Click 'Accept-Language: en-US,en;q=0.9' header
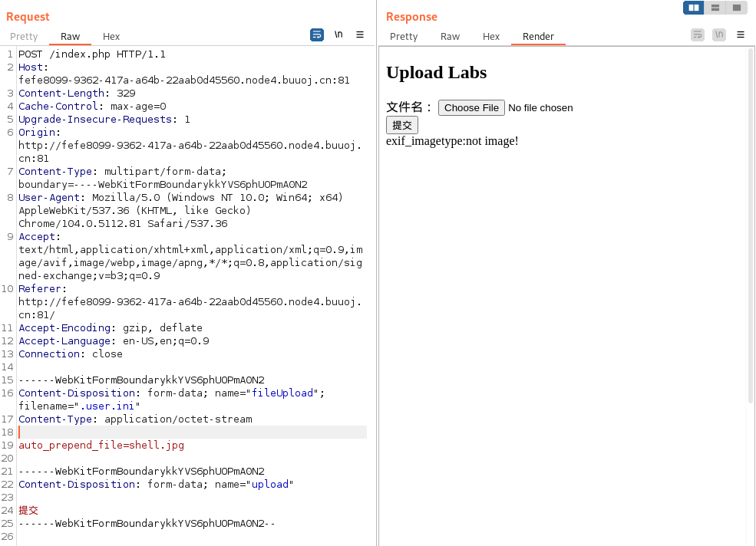Screen dimensions: 756x546 pos(114,341)
